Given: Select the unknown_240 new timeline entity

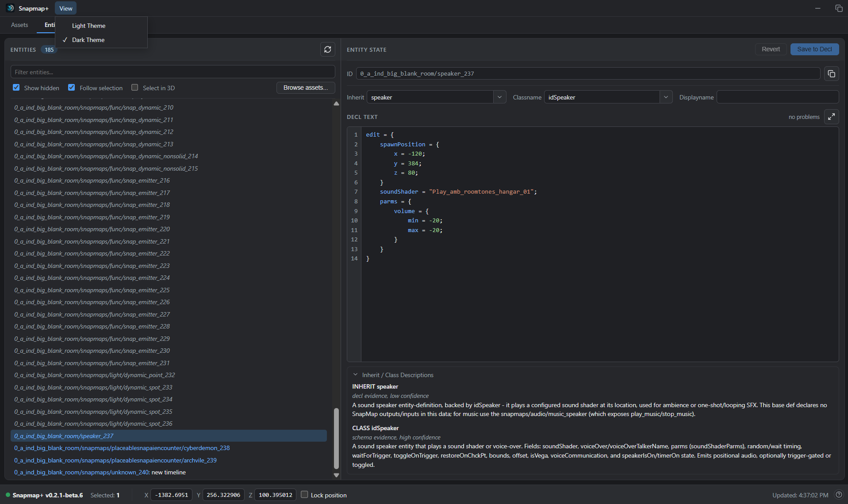Looking at the screenshot, I should pos(169,472).
